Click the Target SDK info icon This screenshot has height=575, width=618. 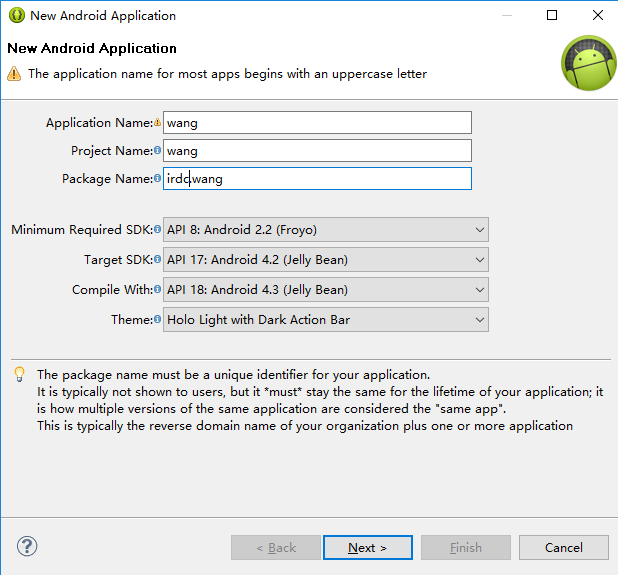click(x=157, y=259)
